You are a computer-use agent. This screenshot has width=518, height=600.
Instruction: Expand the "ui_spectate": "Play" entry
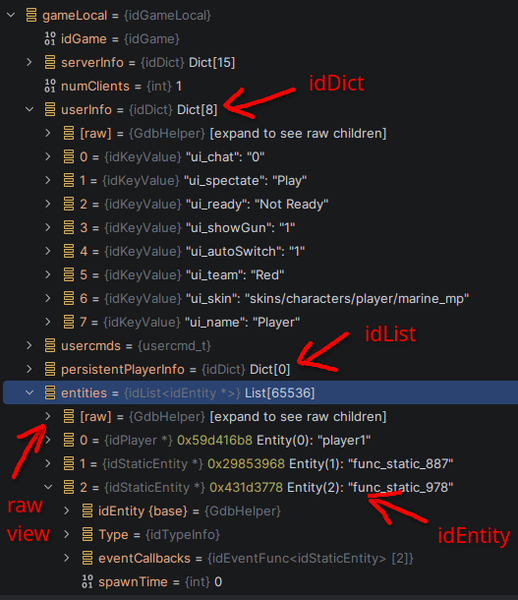[48, 180]
